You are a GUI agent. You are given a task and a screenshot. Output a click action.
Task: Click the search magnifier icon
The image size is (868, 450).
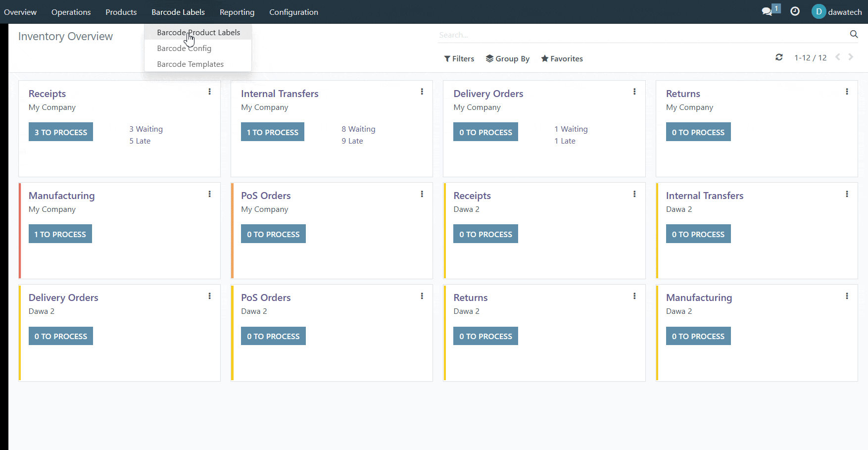pyautogui.click(x=854, y=34)
